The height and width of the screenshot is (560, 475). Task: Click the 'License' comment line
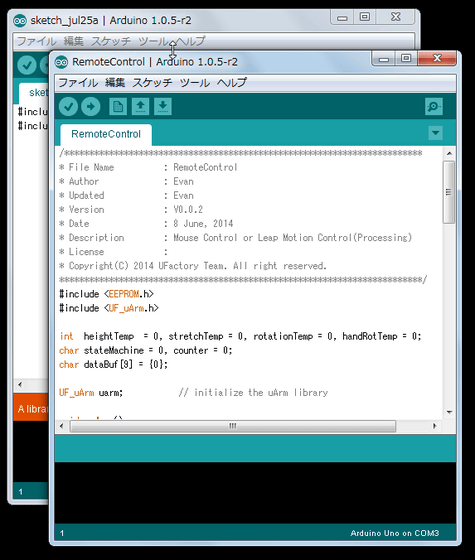[x=113, y=252]
